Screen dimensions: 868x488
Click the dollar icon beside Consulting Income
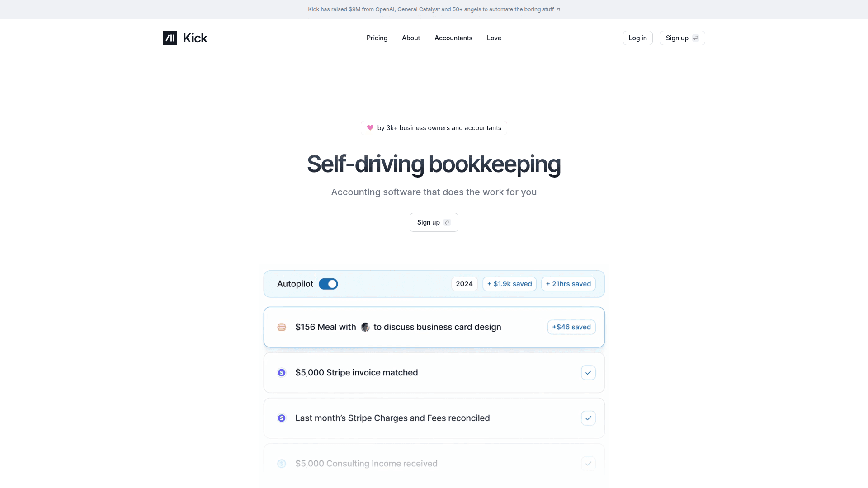tap(282, 464)
